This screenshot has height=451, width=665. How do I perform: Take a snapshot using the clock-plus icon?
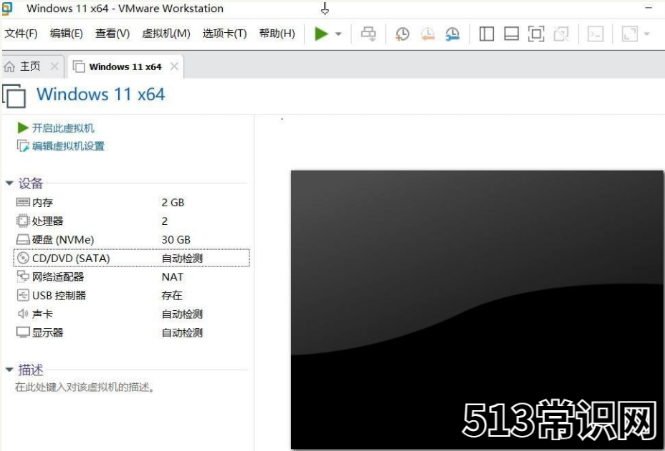(x=402, y=34)
